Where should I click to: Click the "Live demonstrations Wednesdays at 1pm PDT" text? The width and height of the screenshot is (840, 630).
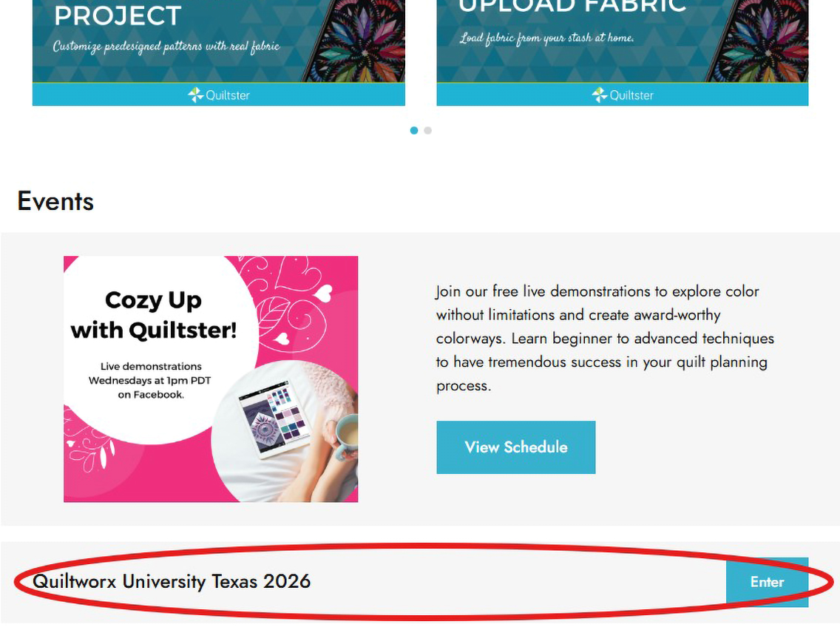[136, 380]
